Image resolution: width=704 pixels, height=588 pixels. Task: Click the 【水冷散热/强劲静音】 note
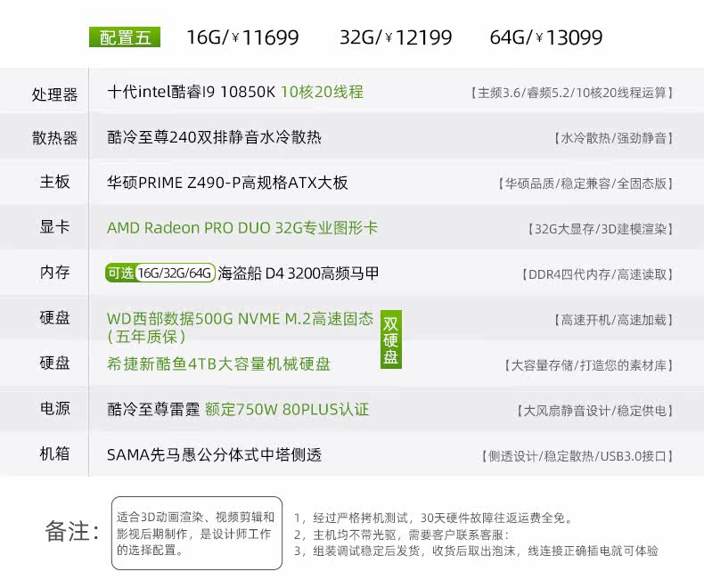(x=613, y=138)
